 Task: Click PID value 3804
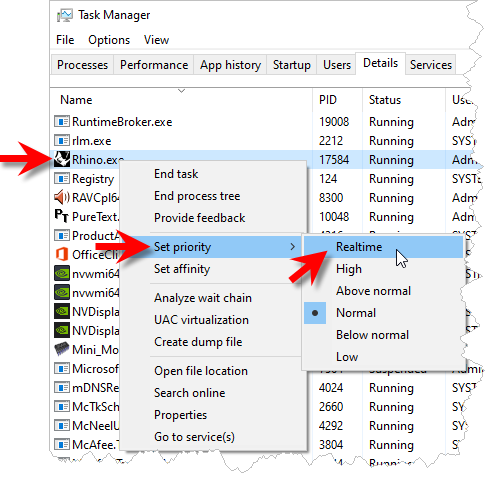[x=331, y=445]
